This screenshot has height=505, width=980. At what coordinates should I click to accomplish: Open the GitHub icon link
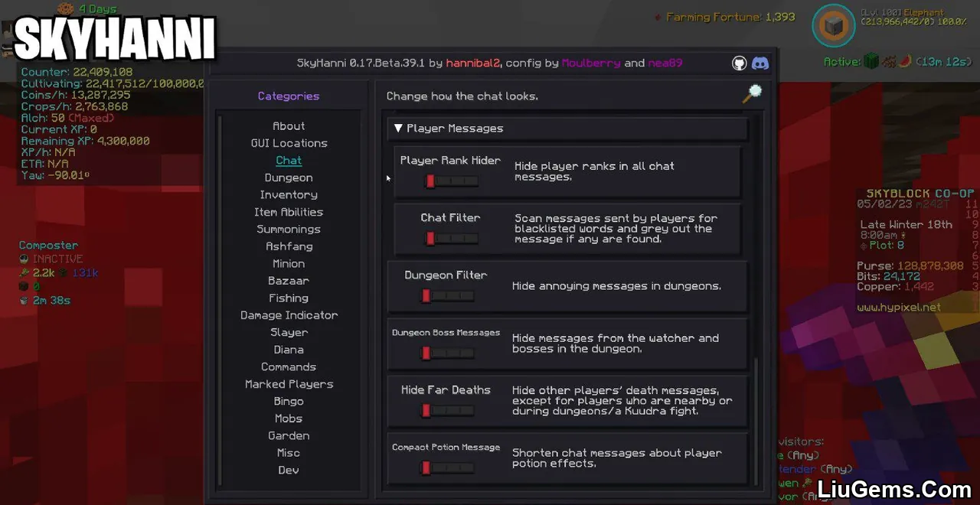pos(739,64)
